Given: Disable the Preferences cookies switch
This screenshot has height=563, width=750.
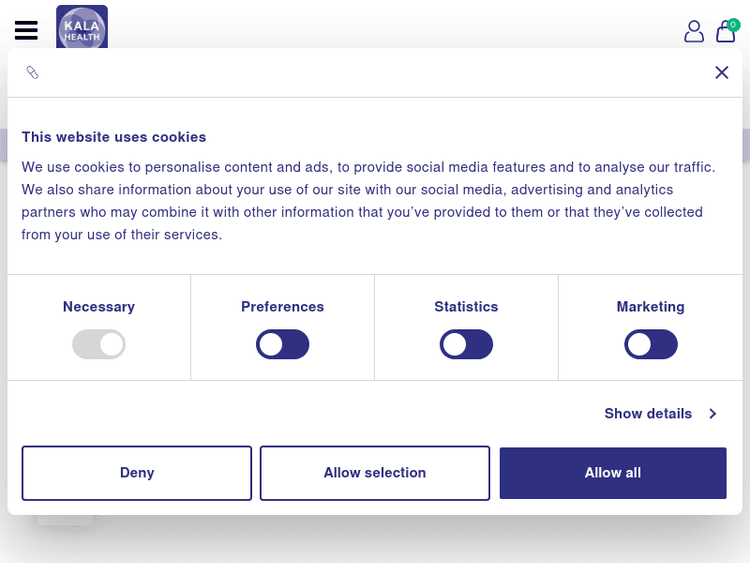Looking at the screenshot, I should tap(283, 345).
